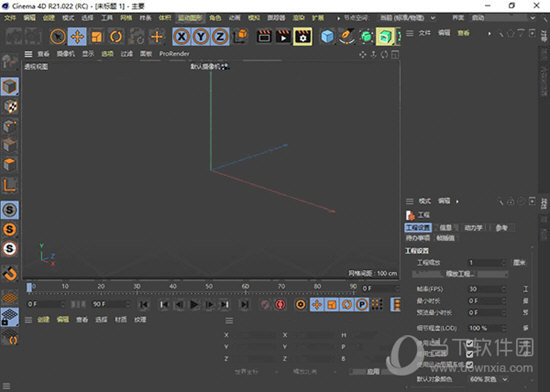Toggle Y axis lock

point(201,36)
